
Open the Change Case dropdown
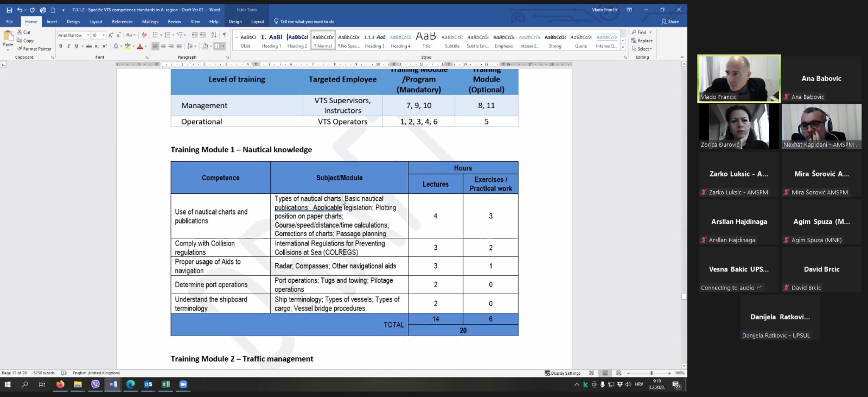click(130, 35)
